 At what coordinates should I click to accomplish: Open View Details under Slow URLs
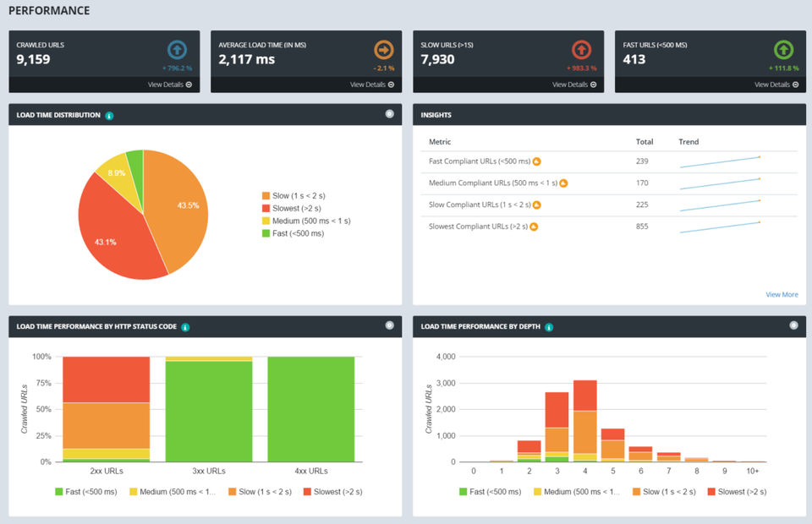coord(574,85)
